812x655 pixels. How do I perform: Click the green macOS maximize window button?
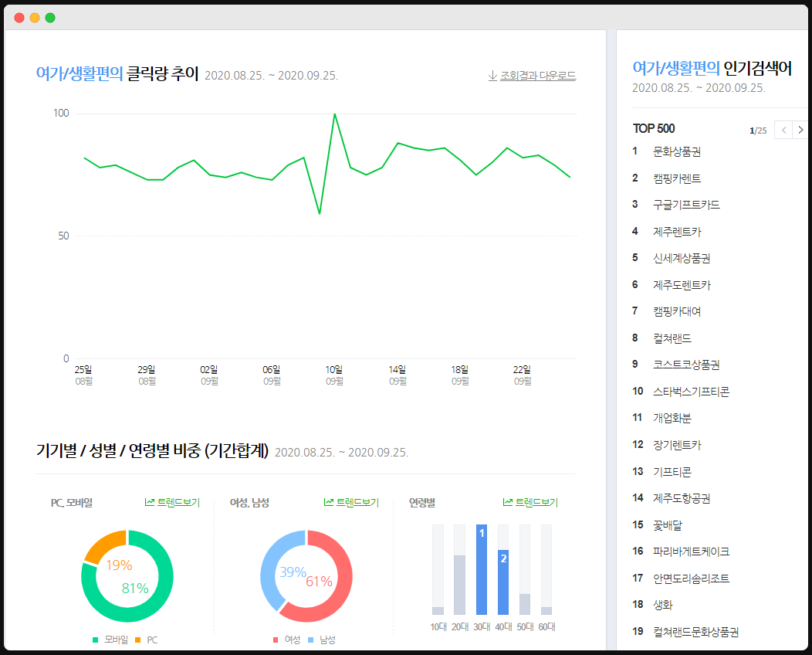click(x=50, y=18)
